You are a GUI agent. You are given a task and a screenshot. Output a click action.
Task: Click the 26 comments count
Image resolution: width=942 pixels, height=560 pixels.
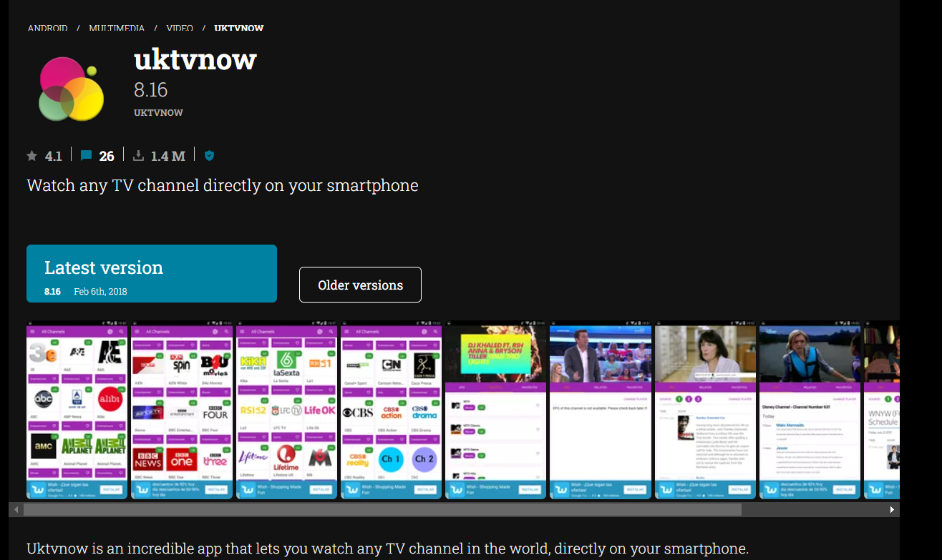pyautogui.click(x=107, y=156)
